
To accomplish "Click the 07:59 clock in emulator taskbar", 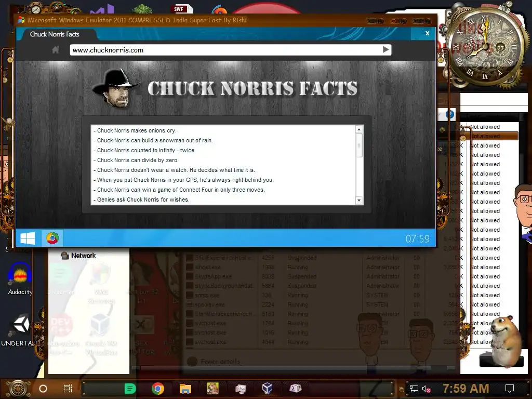I will point(417,239).
